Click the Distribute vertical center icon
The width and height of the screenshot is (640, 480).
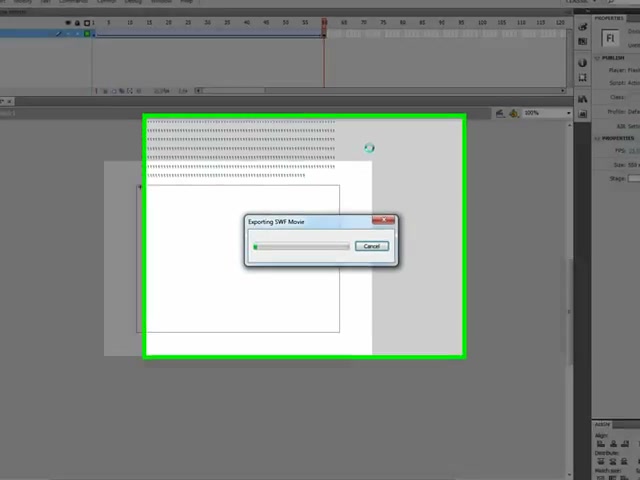tap(613, 462)
